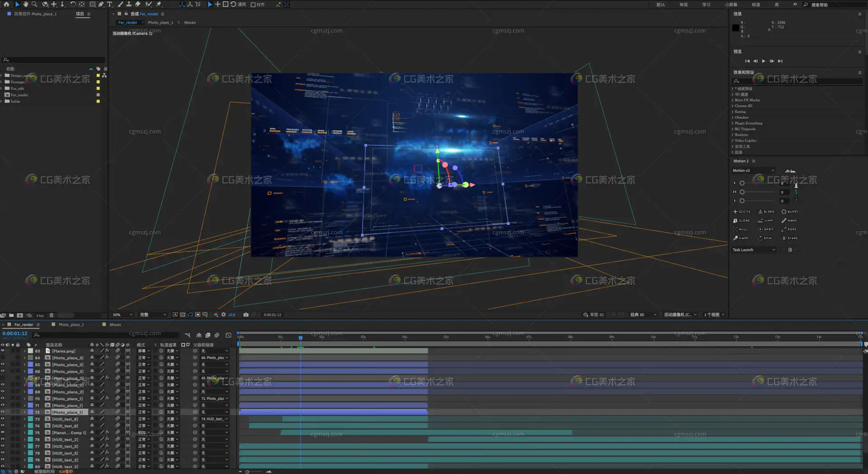Toggle visibility of layer 63 Flares.png
Image resolution: width=868 pixels, height=474 pixels.
[3, 351]
